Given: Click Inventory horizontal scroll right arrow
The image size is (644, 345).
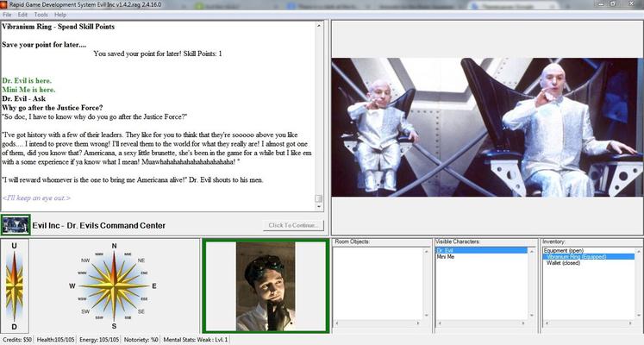Looking at the screenshot, I should click(x=631, y=323).
